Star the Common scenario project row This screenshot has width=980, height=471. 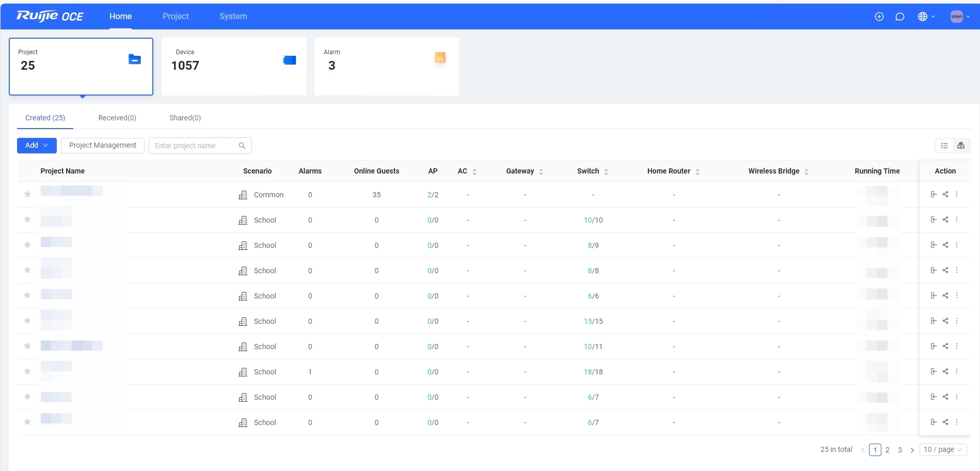coord(27,194)
